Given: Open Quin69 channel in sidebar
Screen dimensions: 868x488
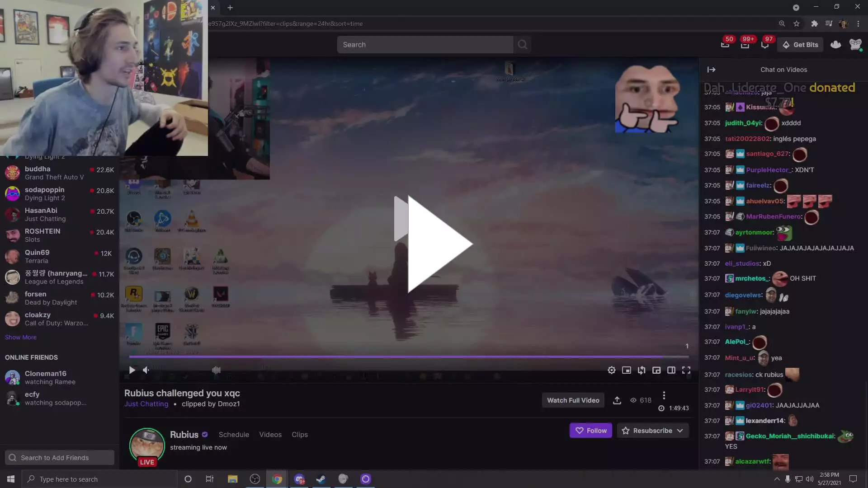Looking at the screenshot, I should coord(59,257).
